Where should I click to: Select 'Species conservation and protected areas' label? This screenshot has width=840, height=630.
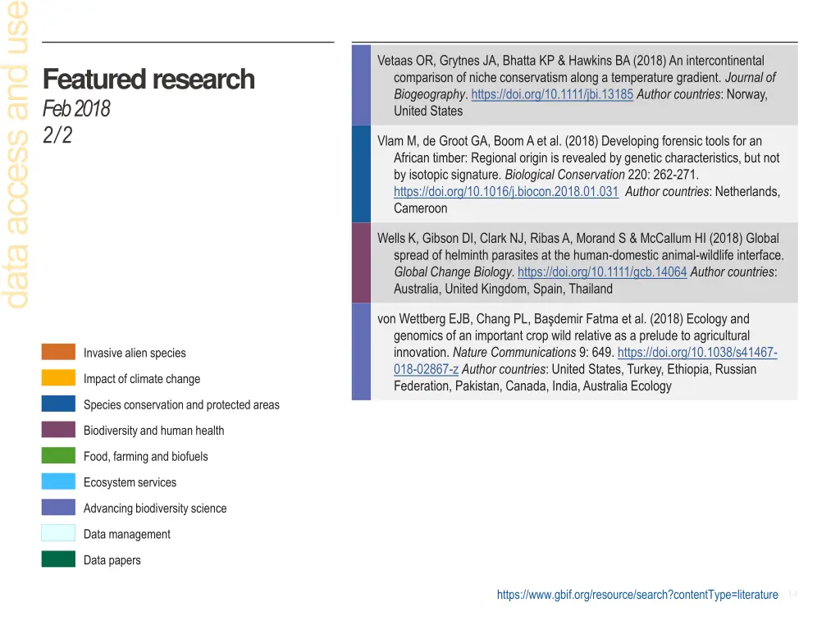pyautogui.click(x=181, y=405)
